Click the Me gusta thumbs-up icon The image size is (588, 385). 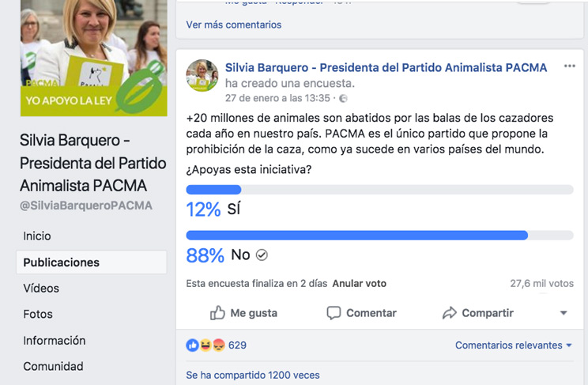[217, 313]
